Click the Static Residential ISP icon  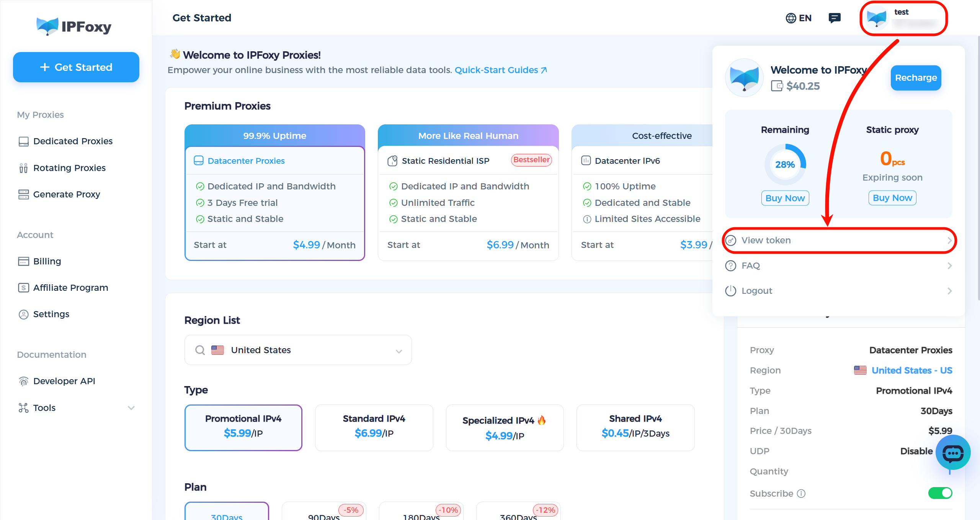coord(392,161)
